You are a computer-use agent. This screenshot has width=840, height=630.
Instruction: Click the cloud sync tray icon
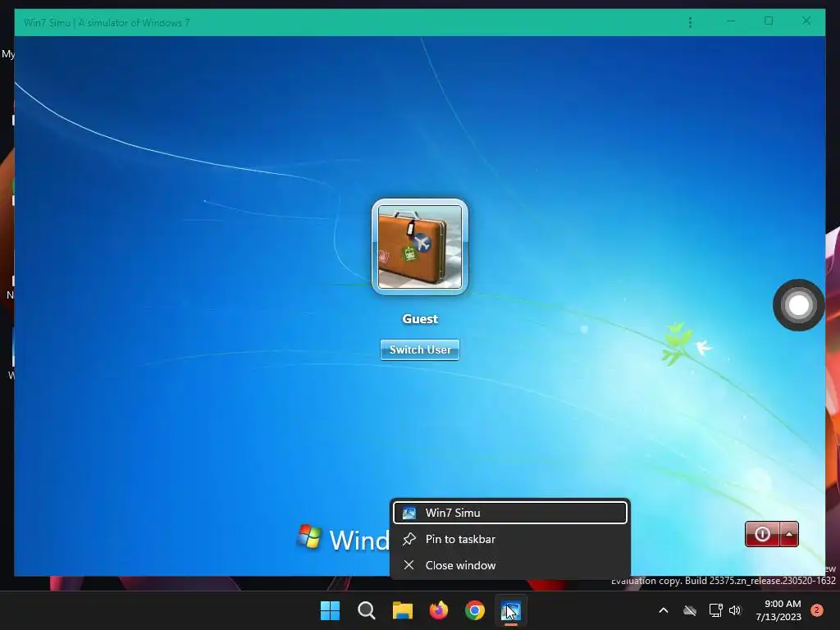pyautogui.click(x=690, y=610)
